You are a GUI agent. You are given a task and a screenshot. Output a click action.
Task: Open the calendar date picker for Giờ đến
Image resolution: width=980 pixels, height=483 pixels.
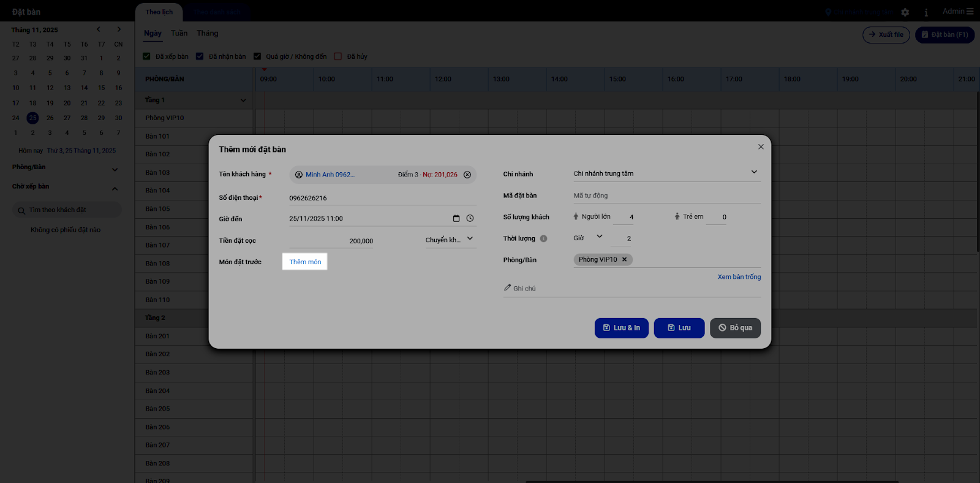(x=456, y=218)
